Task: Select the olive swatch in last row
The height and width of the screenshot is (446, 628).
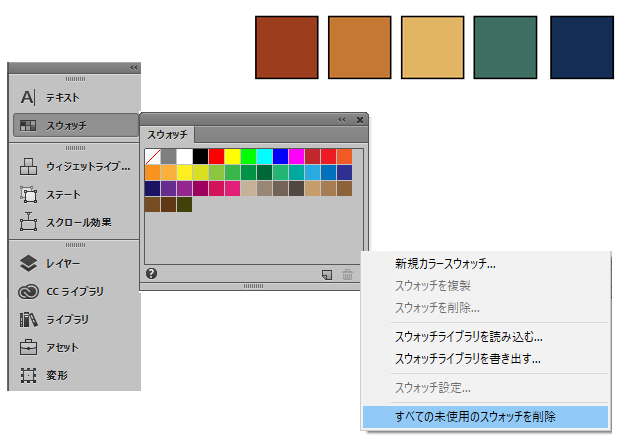Action: (x=185, y=205)
